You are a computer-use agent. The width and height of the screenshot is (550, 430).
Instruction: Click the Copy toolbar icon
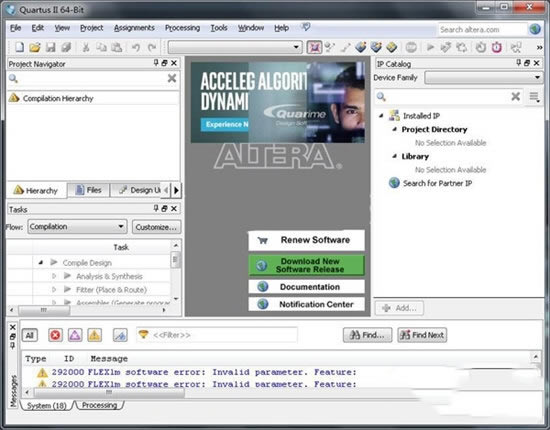pos(101,47)
